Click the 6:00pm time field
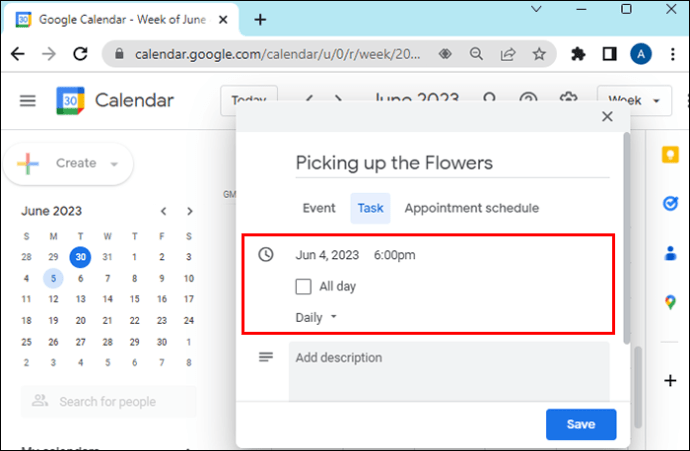The width and height of the screenshot is (690, 451). (394, 255)
